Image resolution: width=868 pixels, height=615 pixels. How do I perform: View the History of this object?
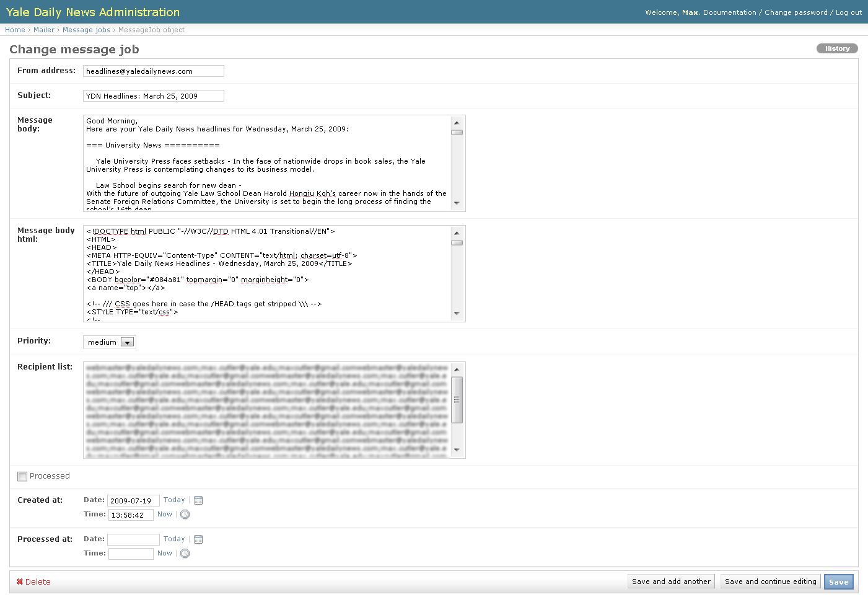(x=837, y=48)
